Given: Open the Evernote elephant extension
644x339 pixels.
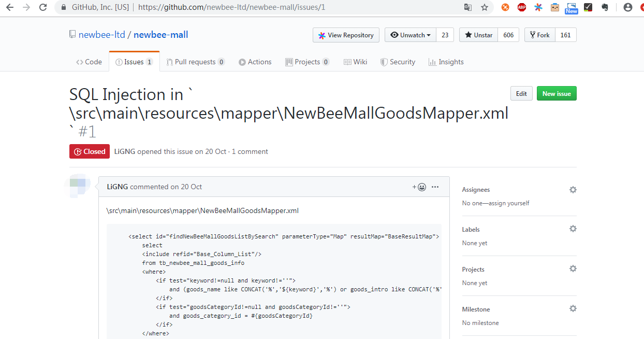Looking at the screenshot, I should tap(605, 7).
